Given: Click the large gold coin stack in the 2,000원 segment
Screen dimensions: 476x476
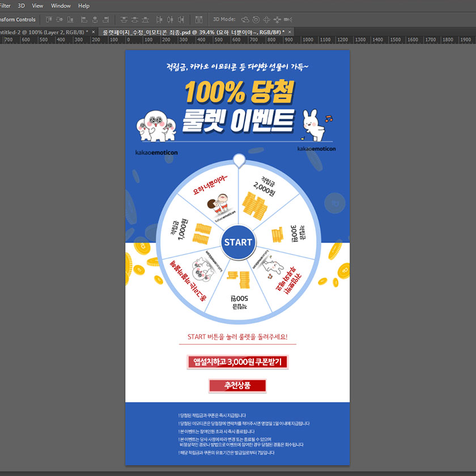Looking at the screenshot, I should click(x=254, y=206).
